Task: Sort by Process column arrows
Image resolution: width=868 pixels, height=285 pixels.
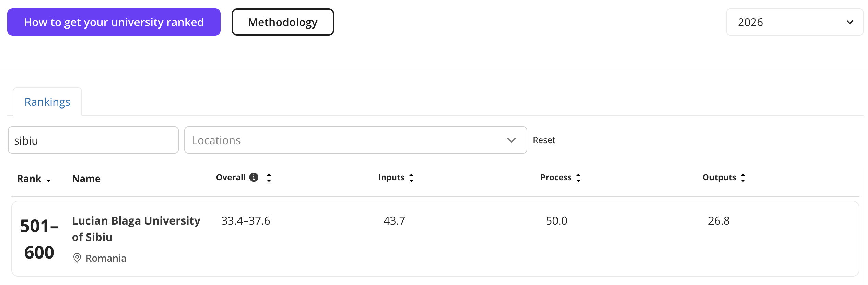Action: [x=578, y=178]
